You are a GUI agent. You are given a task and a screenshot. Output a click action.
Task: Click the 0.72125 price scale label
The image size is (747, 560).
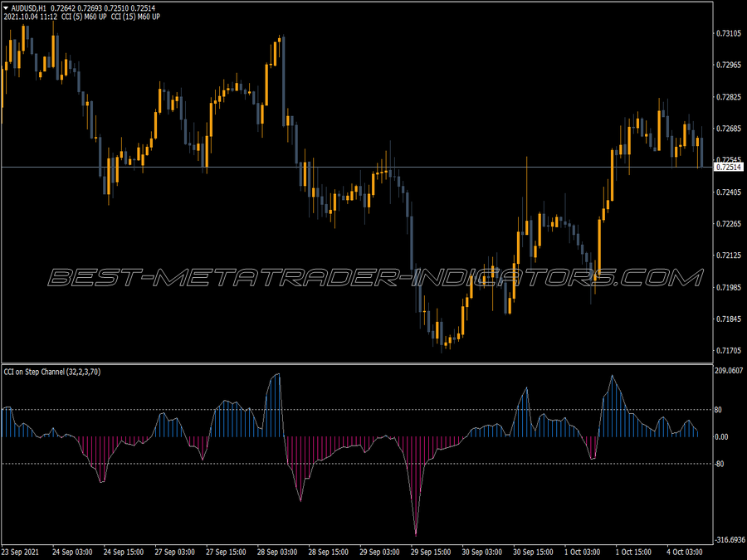coord(729,256)
